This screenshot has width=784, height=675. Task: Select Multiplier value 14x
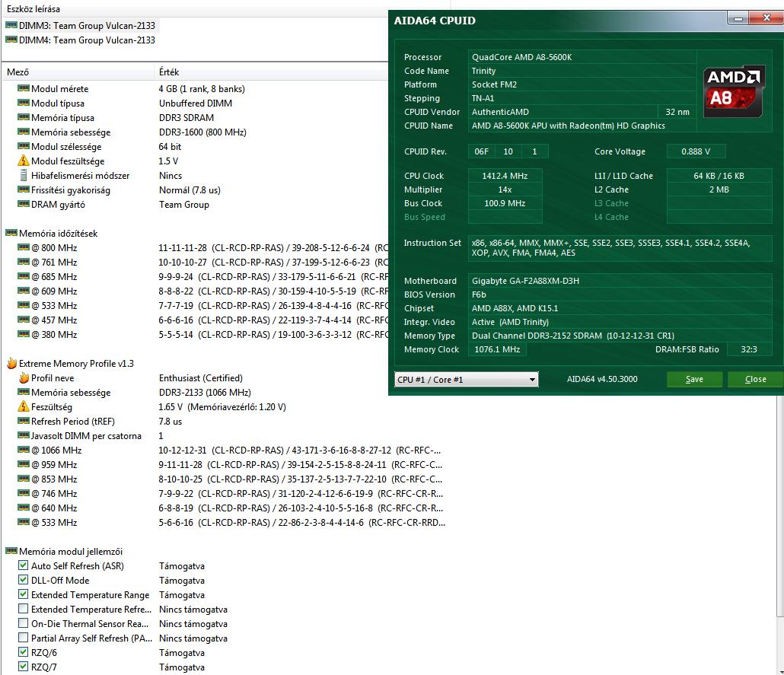(505, 189)
